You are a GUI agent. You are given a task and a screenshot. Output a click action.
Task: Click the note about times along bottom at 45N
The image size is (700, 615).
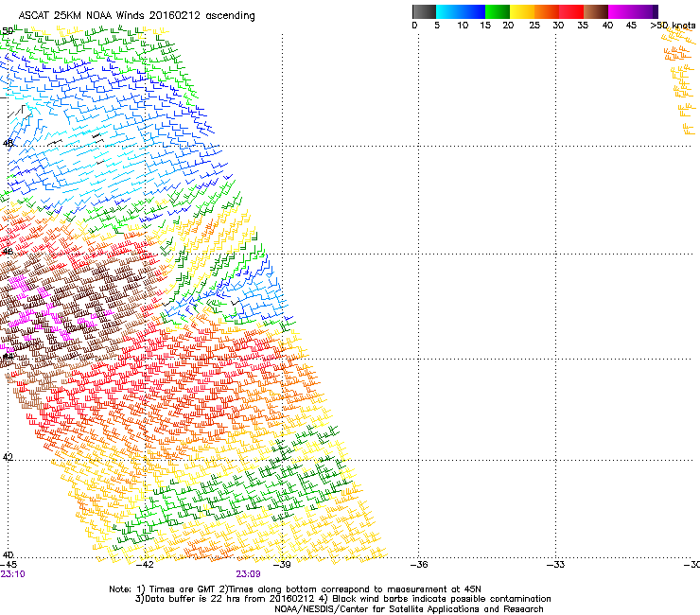[350, 589]
